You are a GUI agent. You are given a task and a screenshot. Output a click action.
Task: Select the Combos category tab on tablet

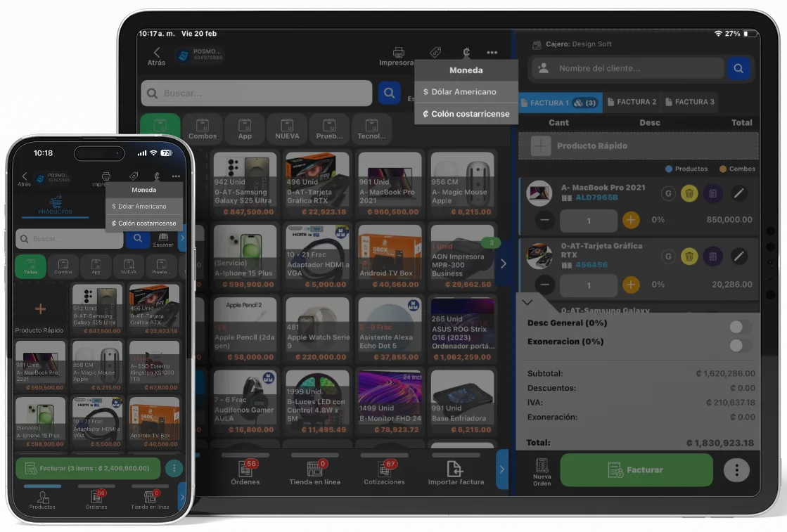[x=203, y=129]
